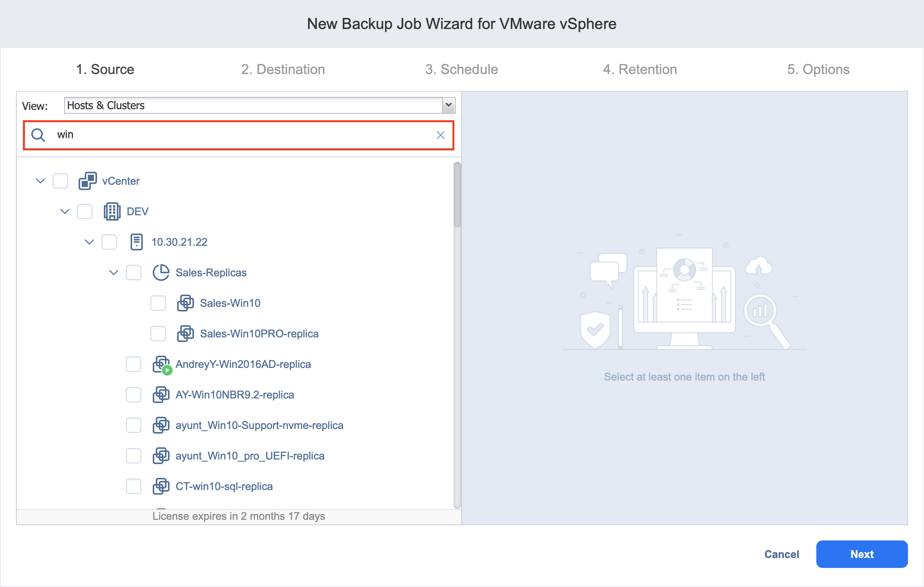Select the Sales-Win10PRO-replica checkbox
924x587 pixels.
click(x=158, y=334)
